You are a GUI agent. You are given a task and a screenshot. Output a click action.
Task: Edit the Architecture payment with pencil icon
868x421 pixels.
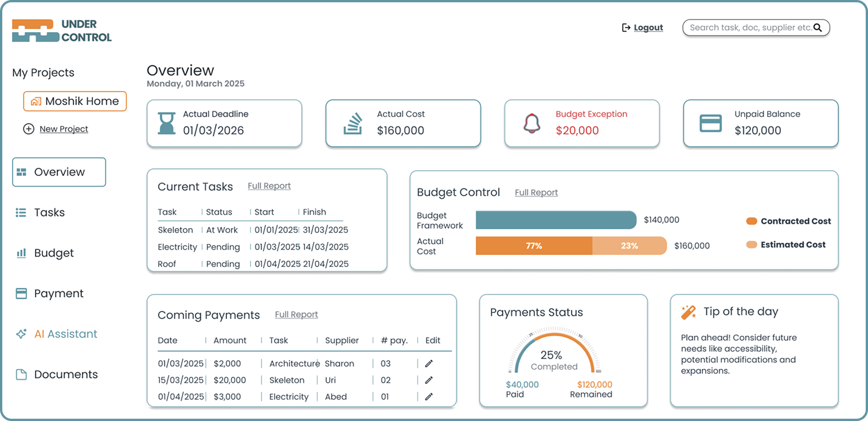click(428, 363)
